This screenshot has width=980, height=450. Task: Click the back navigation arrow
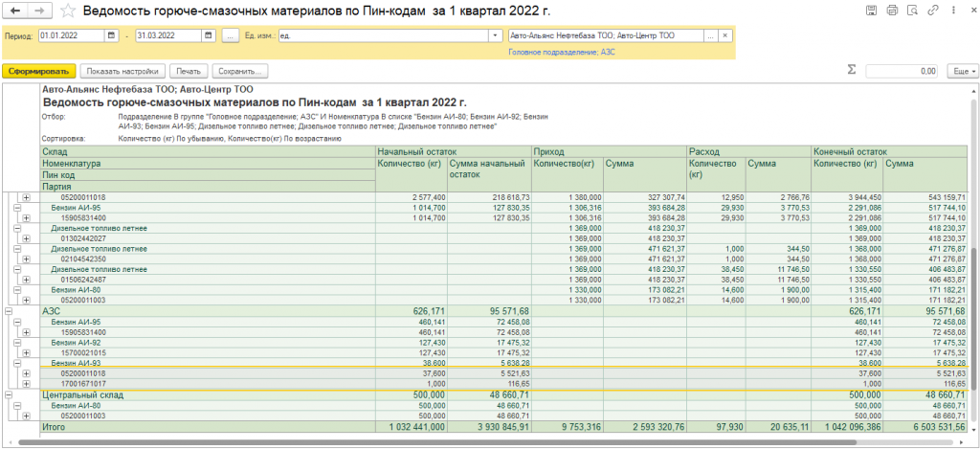point(16,11)
